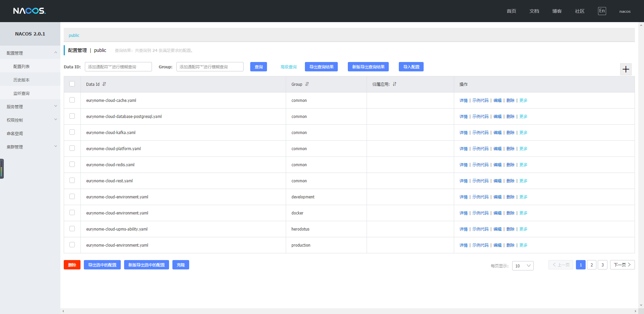Viewport: 644px width, 314px height.
Task: Go to page 2
Action: (x=592, y=265)
